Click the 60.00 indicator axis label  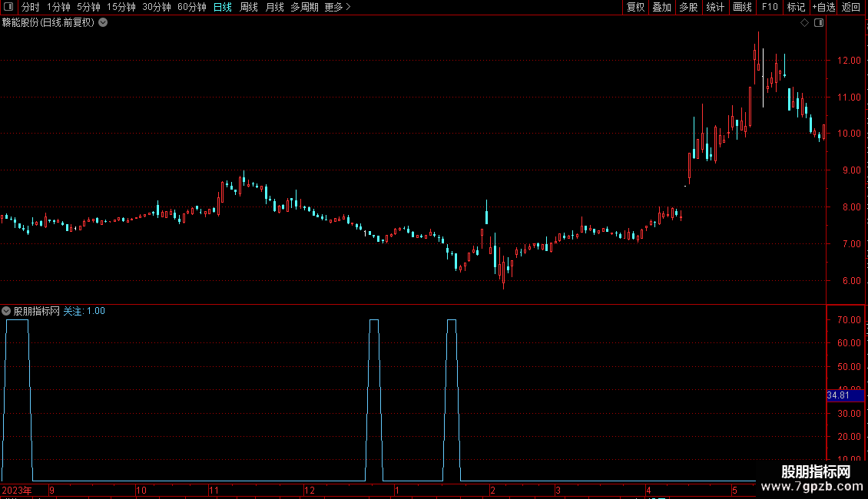[x=849, y=343]
